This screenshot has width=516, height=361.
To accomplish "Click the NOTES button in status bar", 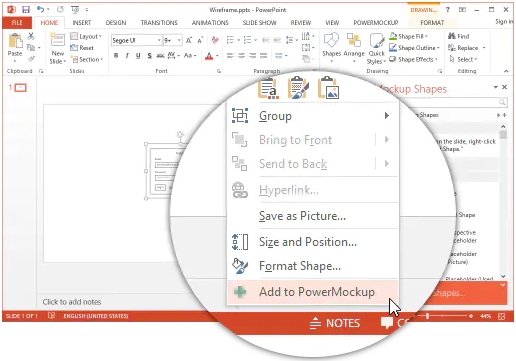I will (335, 323).
